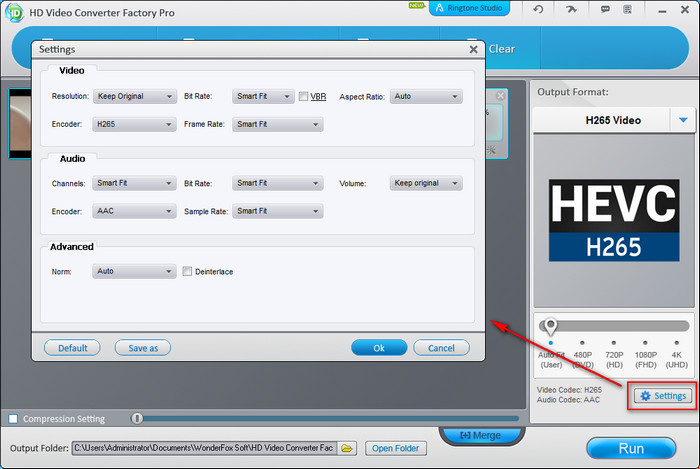
Task: Close the Settings dialog with X
Action: click(474, 49)
